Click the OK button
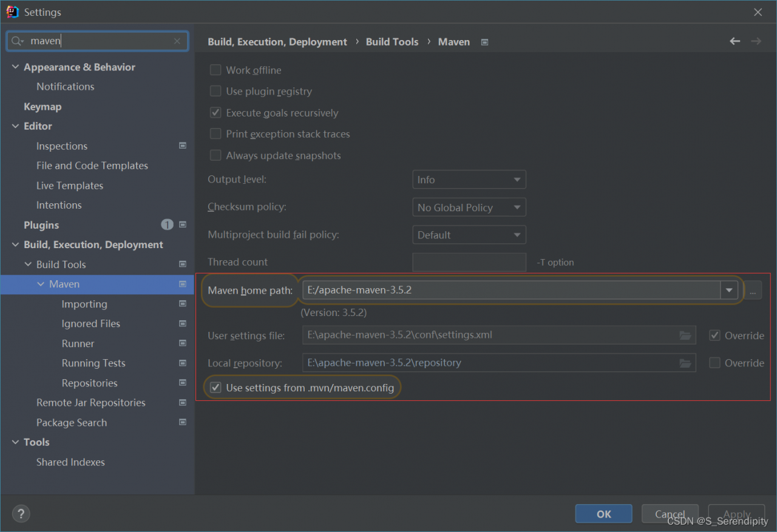Screen dimensions: 777x532 click(x=603, y=514)
